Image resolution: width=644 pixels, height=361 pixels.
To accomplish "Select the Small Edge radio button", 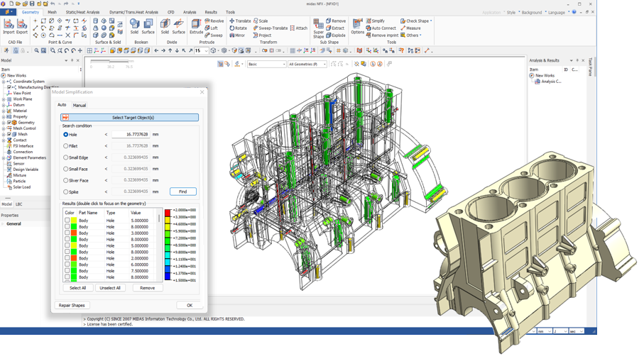I will (66, 157).
